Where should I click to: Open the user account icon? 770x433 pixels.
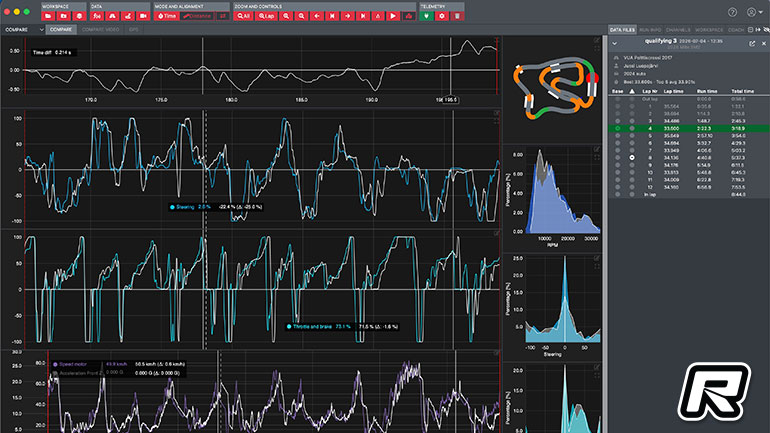(x=751, y=12)
